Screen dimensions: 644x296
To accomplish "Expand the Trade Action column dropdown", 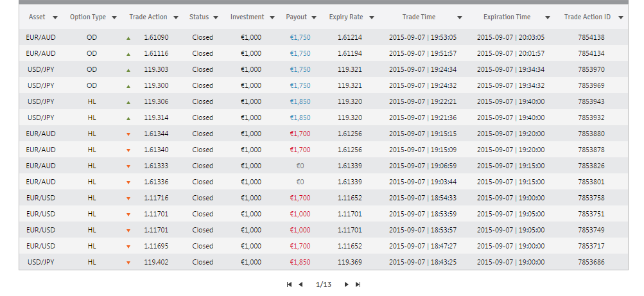I will 176,17.
